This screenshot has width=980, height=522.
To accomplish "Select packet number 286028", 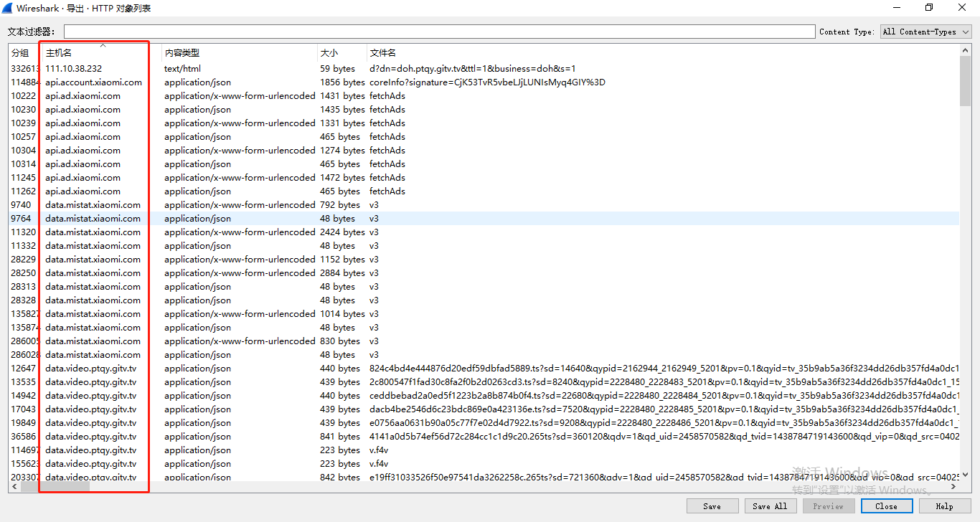I will tap(26, 355).
